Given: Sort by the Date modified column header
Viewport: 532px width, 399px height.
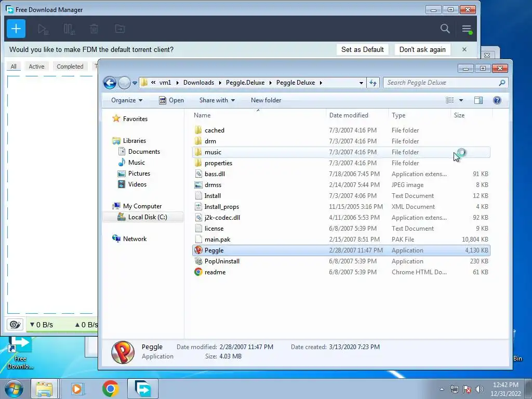Looking at the screenshot, I should 357,115.
